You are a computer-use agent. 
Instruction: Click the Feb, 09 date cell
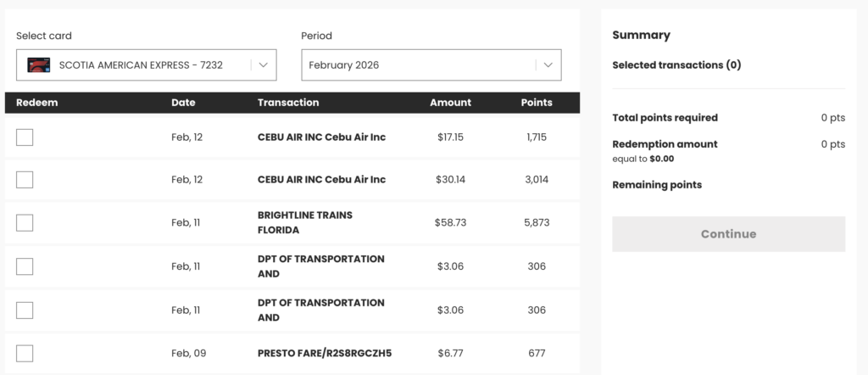point(189,354)
